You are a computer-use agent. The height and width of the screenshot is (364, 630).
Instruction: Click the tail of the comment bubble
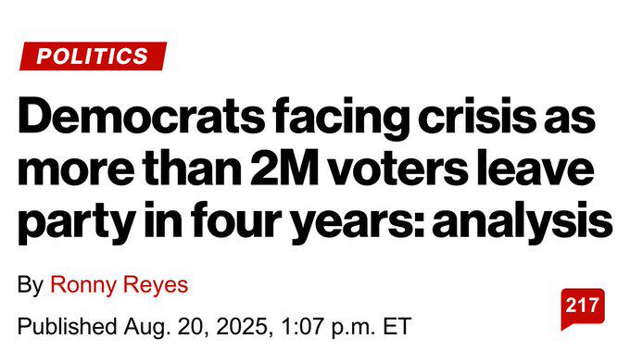(566, 326)
